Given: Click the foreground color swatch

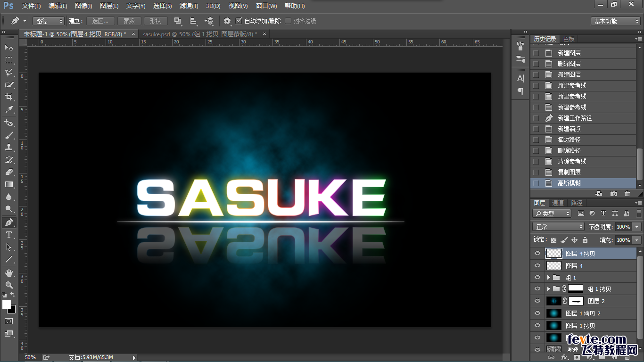Looking at the screenshot, I should click(x=6, y=304).
